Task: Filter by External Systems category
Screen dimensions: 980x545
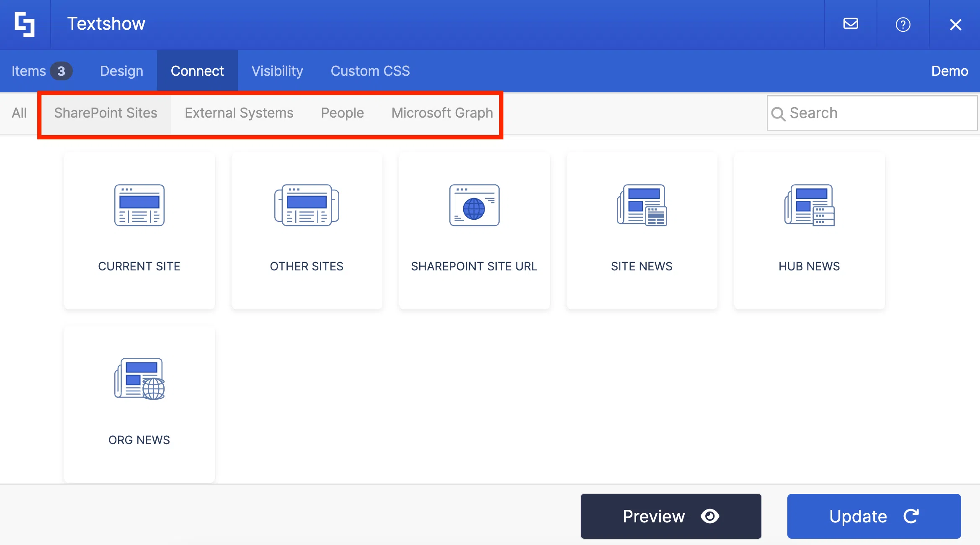Action: (239, 113)
